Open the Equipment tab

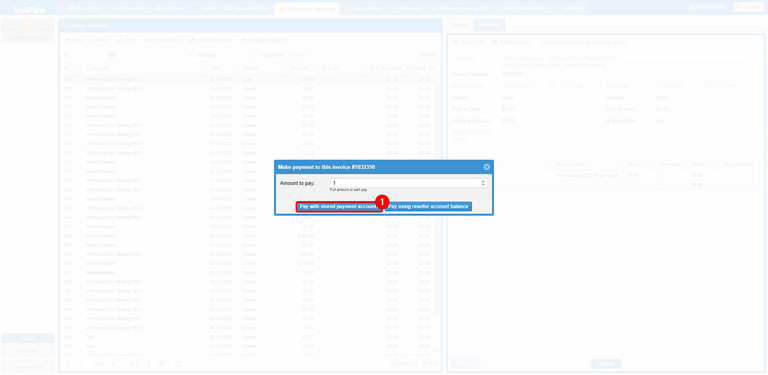[363, 8]
